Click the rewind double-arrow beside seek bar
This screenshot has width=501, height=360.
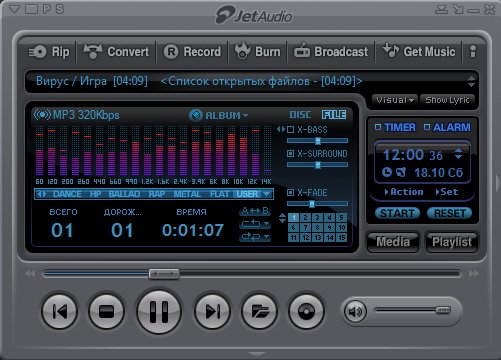30,274
